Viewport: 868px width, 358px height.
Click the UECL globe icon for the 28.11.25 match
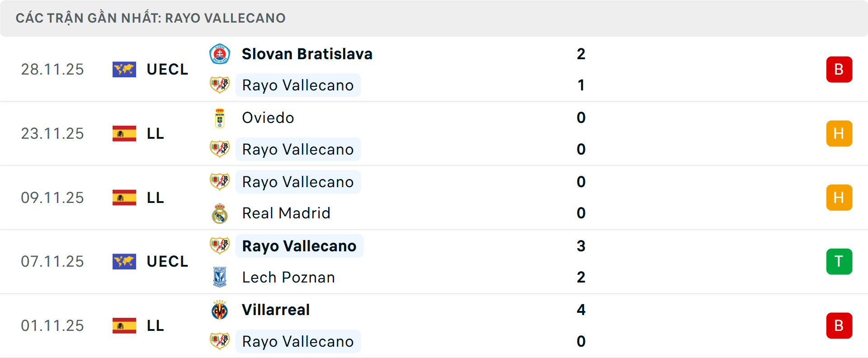(x=124, y=69)
